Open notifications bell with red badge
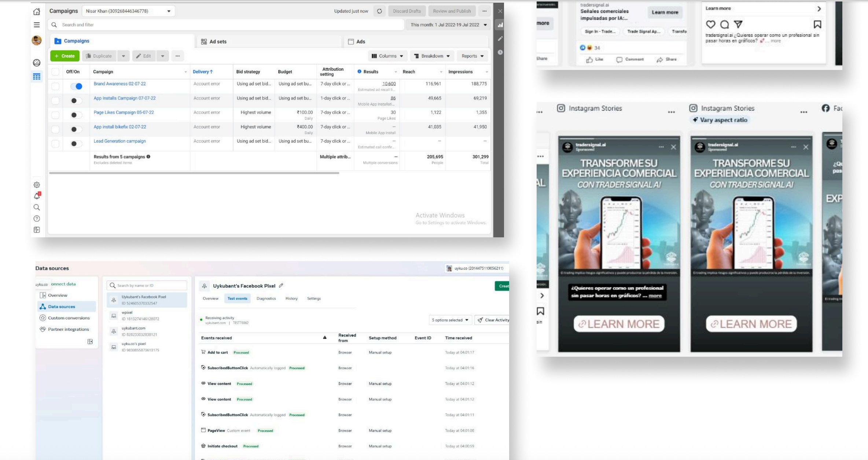Screen dimensions: 868x460 click(37, 196)
